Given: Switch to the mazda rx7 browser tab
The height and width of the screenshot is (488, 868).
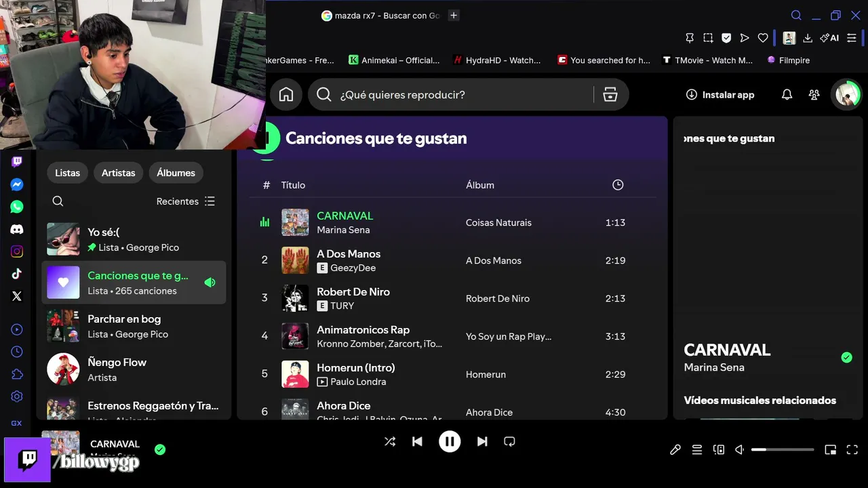Looking at the screenshot, I should [381, 16].
